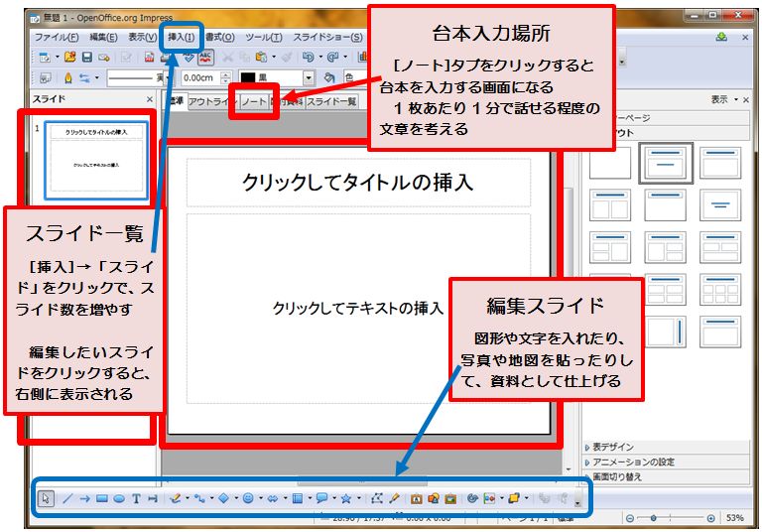Switch to the ノート tab
The width and height of the screenshot is (762, 532).
click(254, 101)
